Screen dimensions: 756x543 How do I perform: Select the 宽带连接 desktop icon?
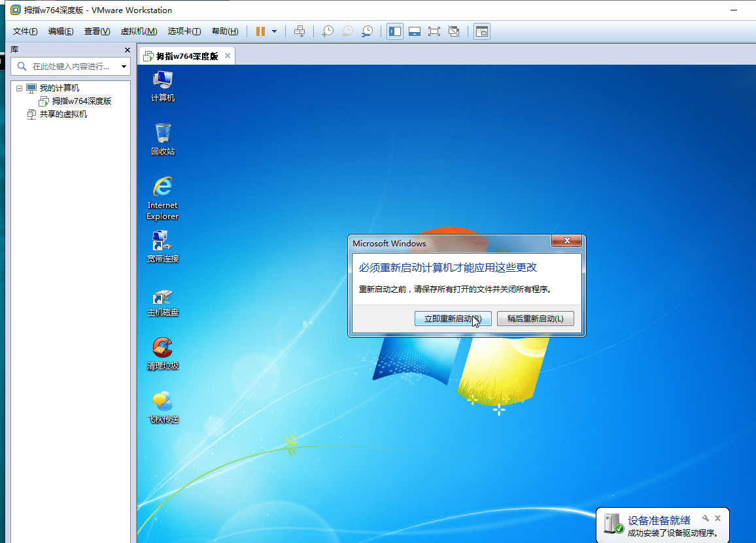pyautogui.click(x=162, y=247)
